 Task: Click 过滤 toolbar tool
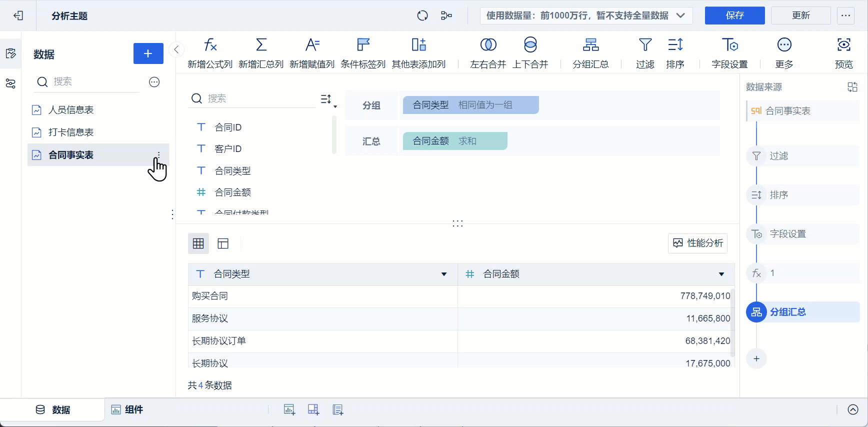(x=645, y=53)
